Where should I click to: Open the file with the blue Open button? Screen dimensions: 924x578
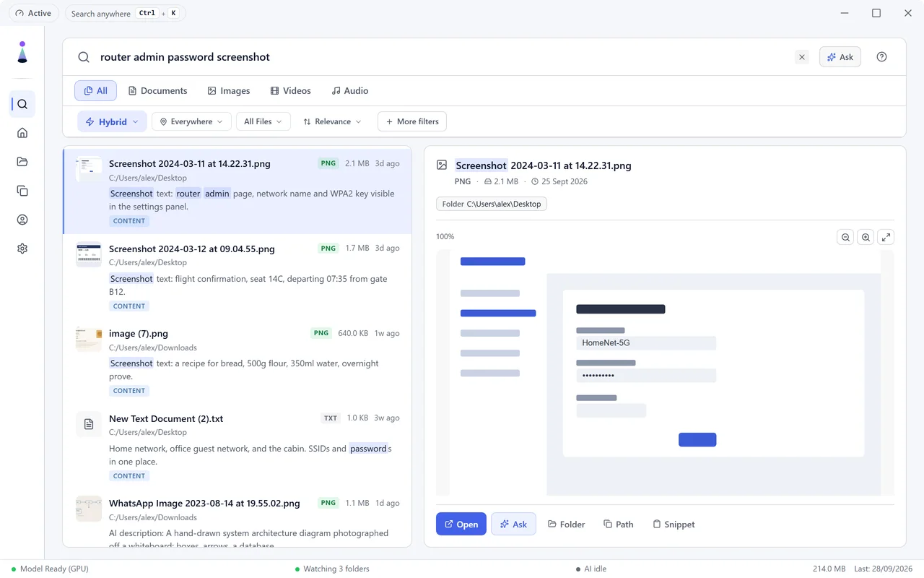461,524
